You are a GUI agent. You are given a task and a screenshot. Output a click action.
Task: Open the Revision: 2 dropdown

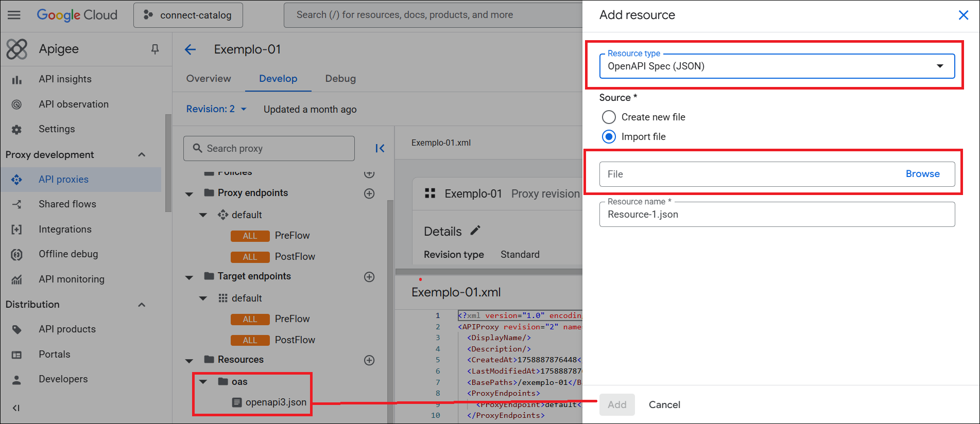pyautogui.click(x=216, y=109)
